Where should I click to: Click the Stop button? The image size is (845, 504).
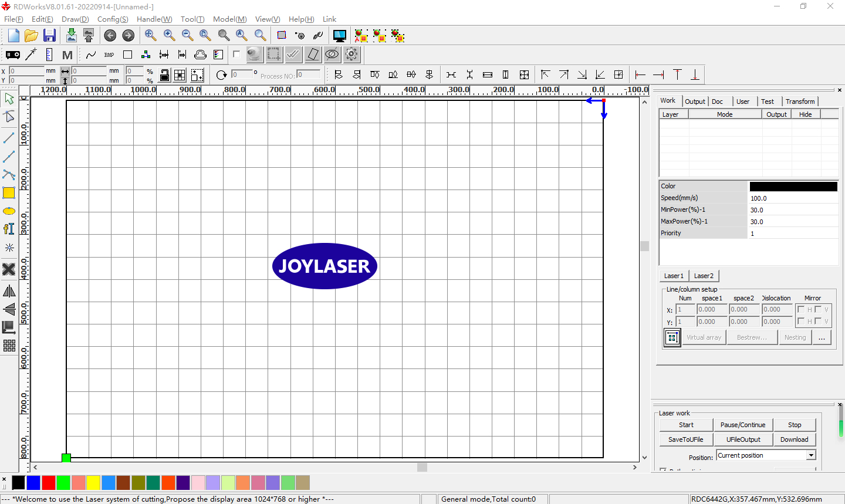coord(795,425)
